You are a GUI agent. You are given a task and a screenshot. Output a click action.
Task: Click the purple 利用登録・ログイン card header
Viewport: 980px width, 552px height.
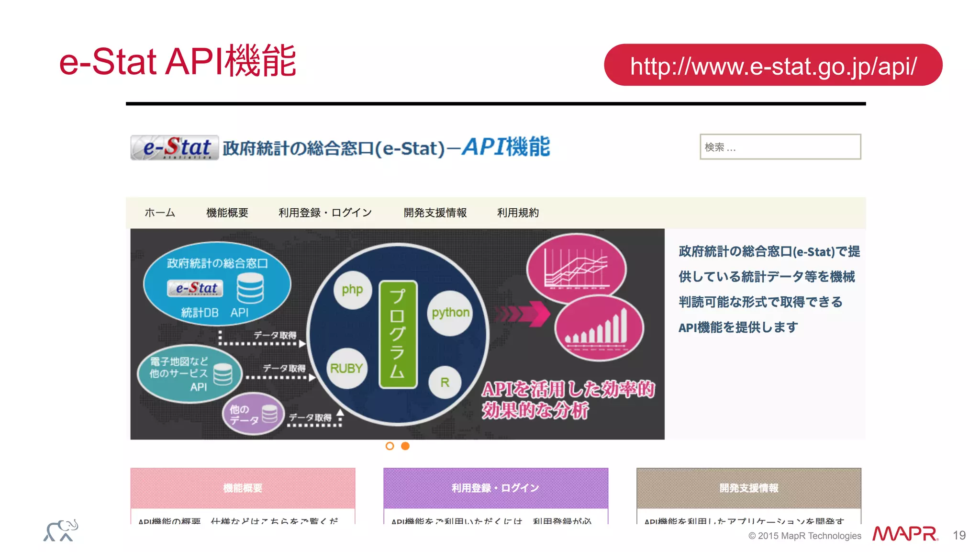496,488
